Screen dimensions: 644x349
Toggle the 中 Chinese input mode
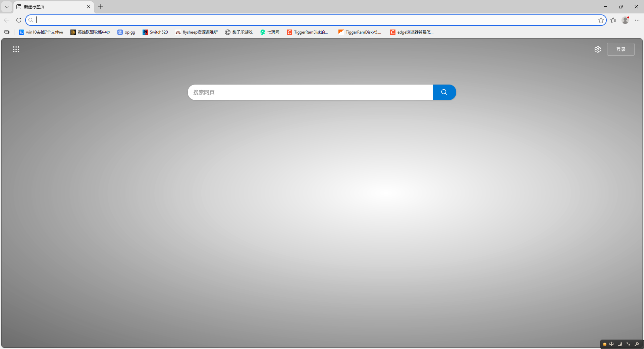[x=611, y=344]
